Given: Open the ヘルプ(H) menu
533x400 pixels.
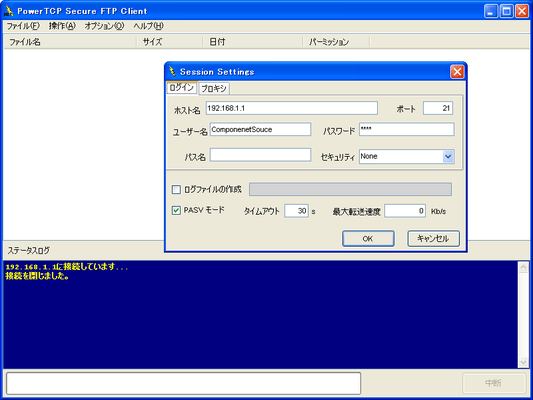Looking at the screenshot, I should pyautogui.click(x=148, y=26).
